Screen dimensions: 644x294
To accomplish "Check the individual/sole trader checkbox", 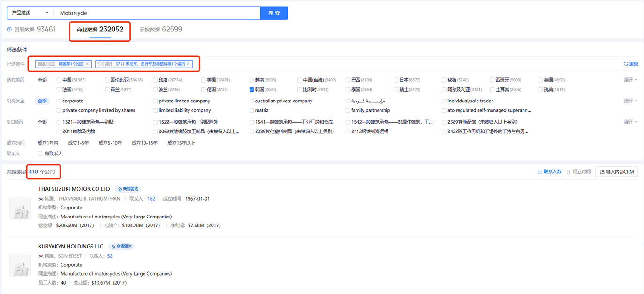I will pos(444,101).
